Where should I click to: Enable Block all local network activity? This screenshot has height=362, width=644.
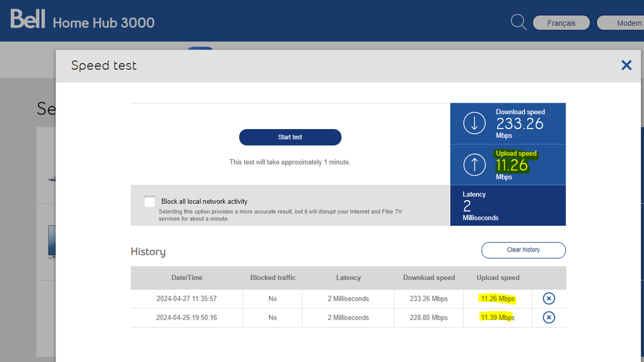(150, 201)
